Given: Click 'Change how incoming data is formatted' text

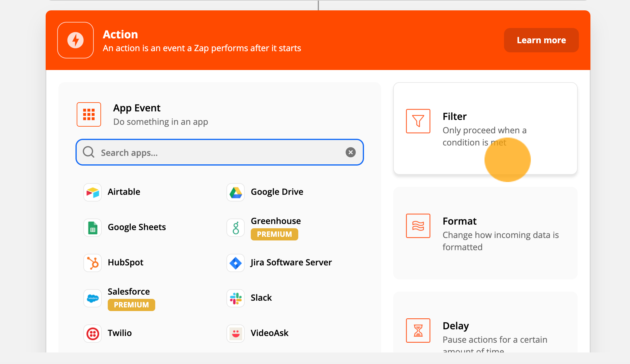Looking at the screenshot, I should coord(501,241).
